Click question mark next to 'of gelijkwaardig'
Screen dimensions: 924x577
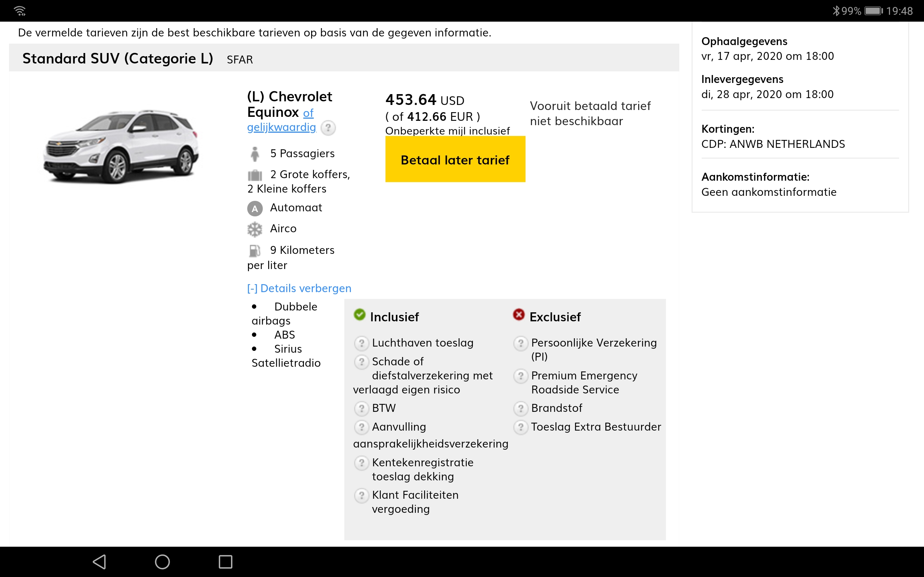click(328, 128)
